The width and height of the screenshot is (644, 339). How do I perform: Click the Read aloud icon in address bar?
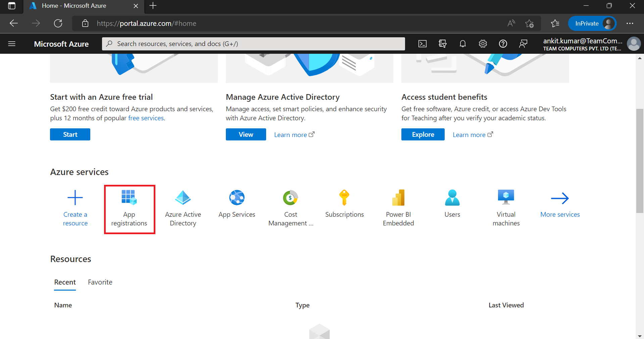tap(511, 23)
